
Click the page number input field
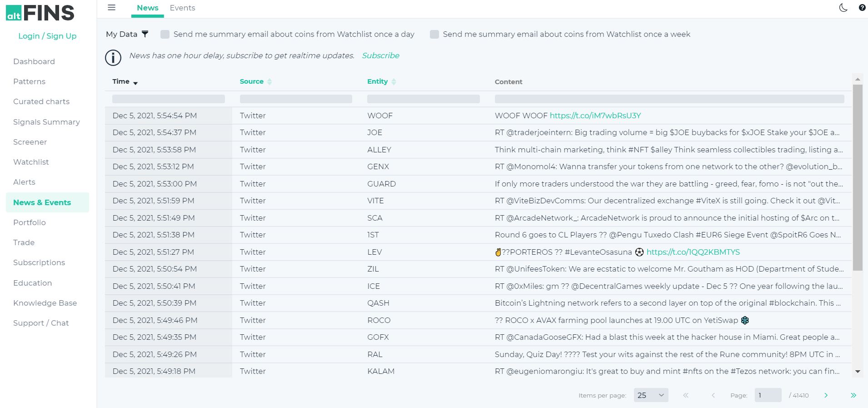(768, 395)
